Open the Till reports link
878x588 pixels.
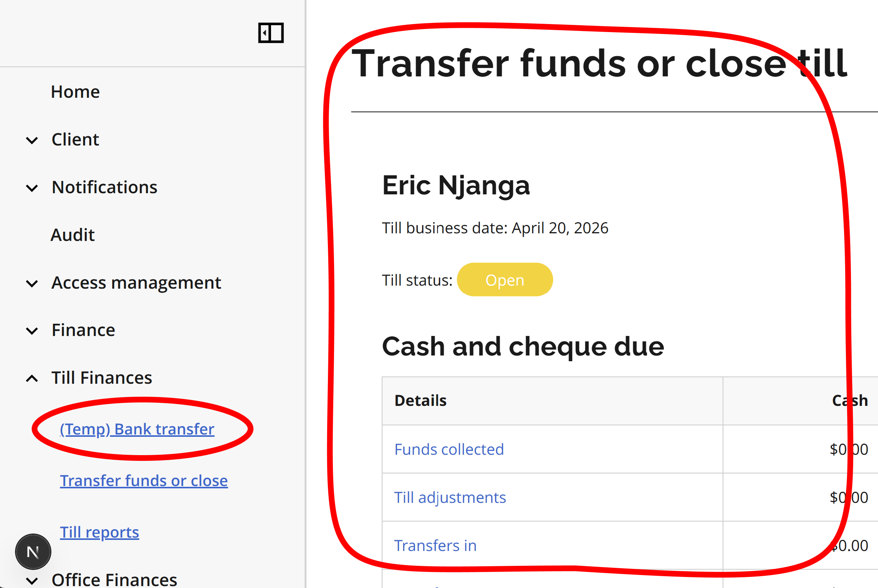click(100, 532)
